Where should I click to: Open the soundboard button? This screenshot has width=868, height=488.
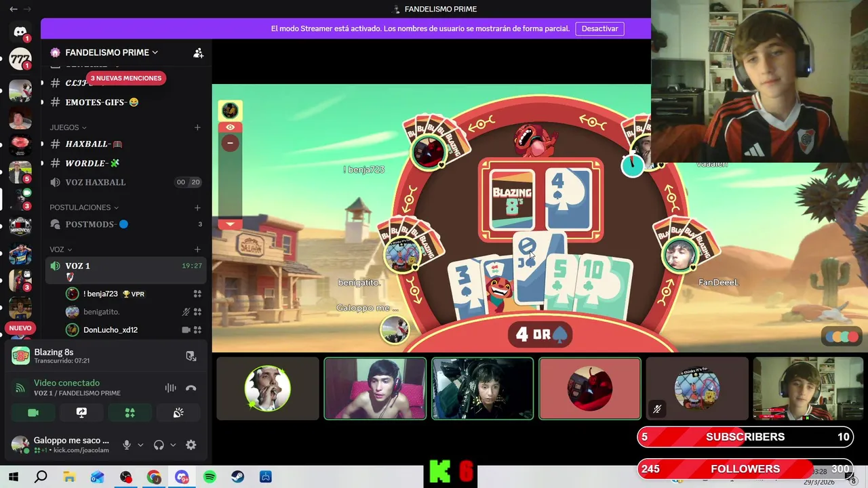(x=178, y=413)
